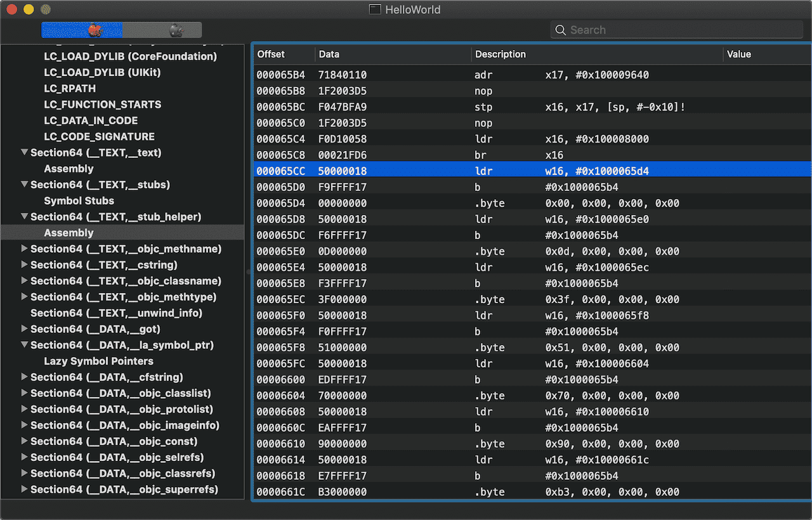Switch to the RAW view mode segment

[x=82, y=30]
